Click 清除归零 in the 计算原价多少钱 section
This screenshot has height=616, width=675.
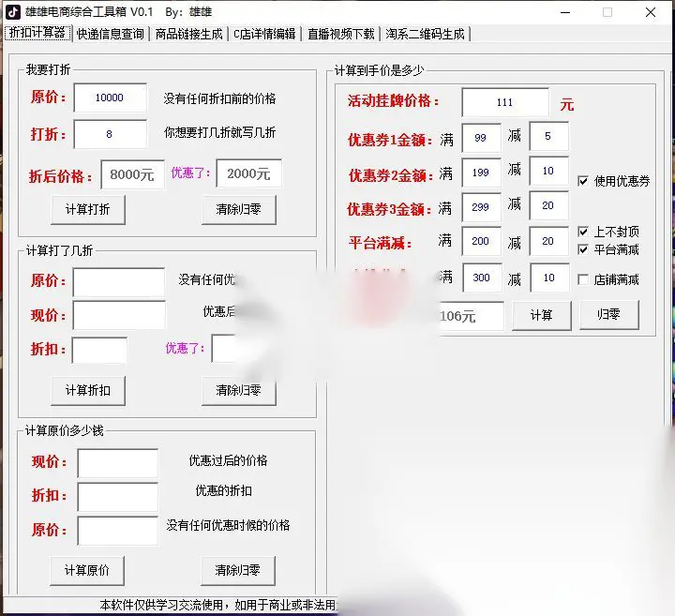click(x=237, y=570)
